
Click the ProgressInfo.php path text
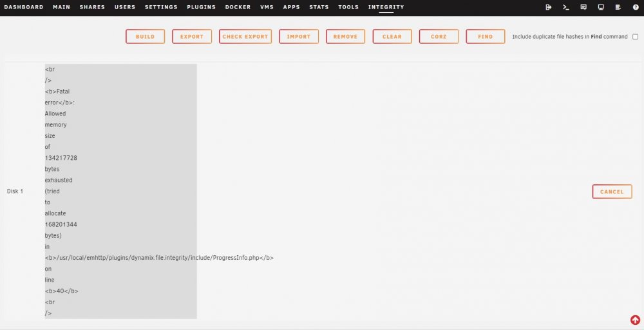[x=159, y=258]
